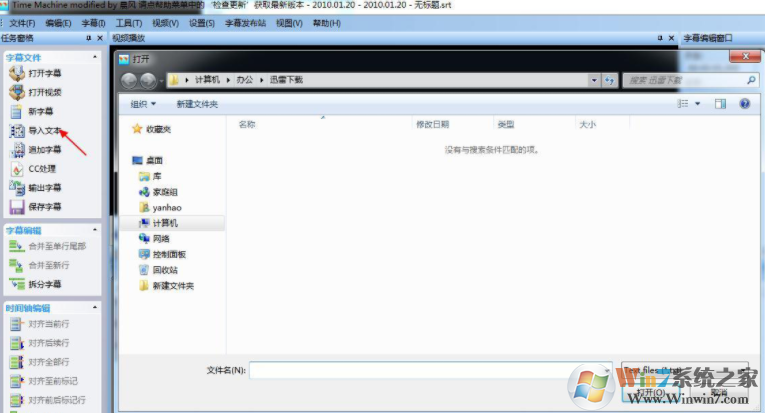Click 对齐前后标记行 align icon

pos(17,400)
